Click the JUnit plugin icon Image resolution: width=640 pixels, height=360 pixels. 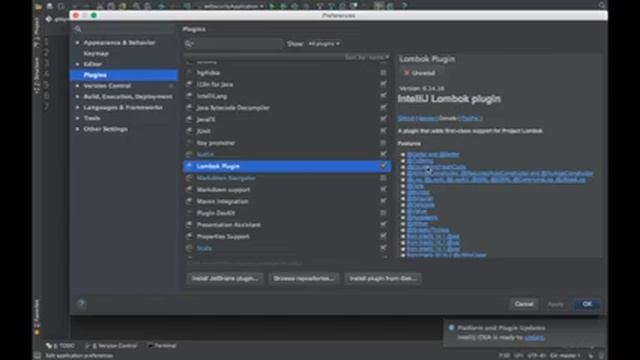point(189,131)
